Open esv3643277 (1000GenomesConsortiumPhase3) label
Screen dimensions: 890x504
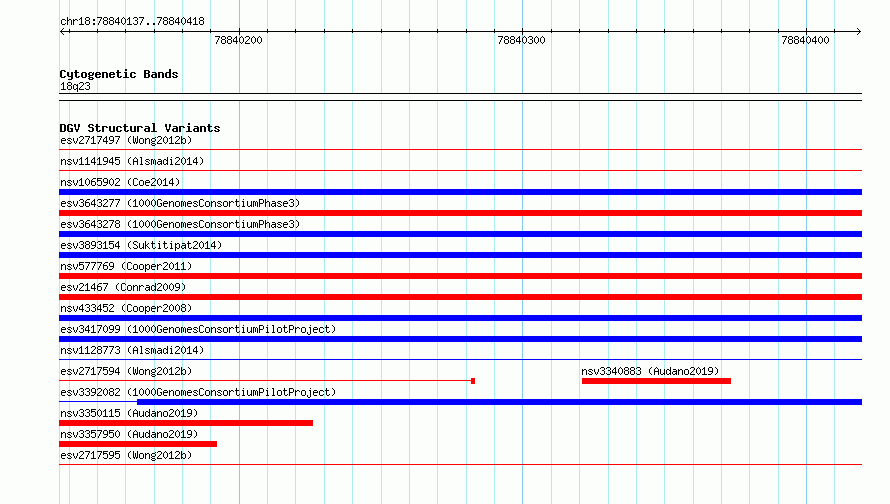click(x=180, y=203)
